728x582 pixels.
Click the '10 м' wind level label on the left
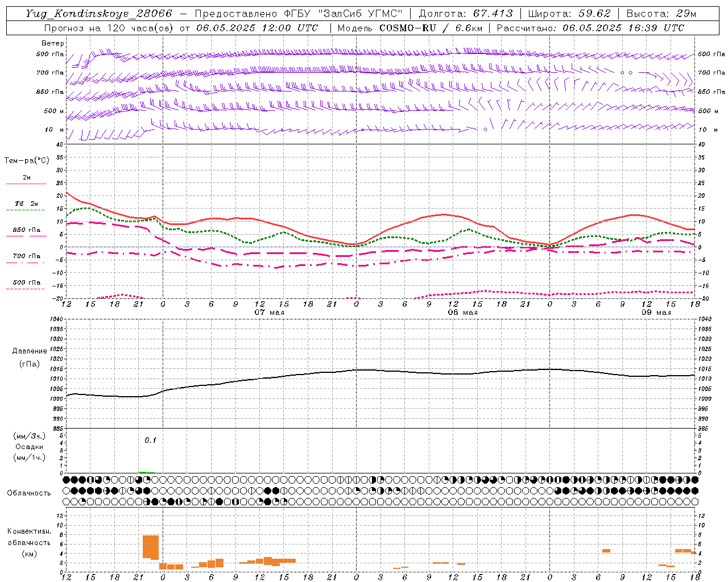pyautogui.click(x=54, y=130)
